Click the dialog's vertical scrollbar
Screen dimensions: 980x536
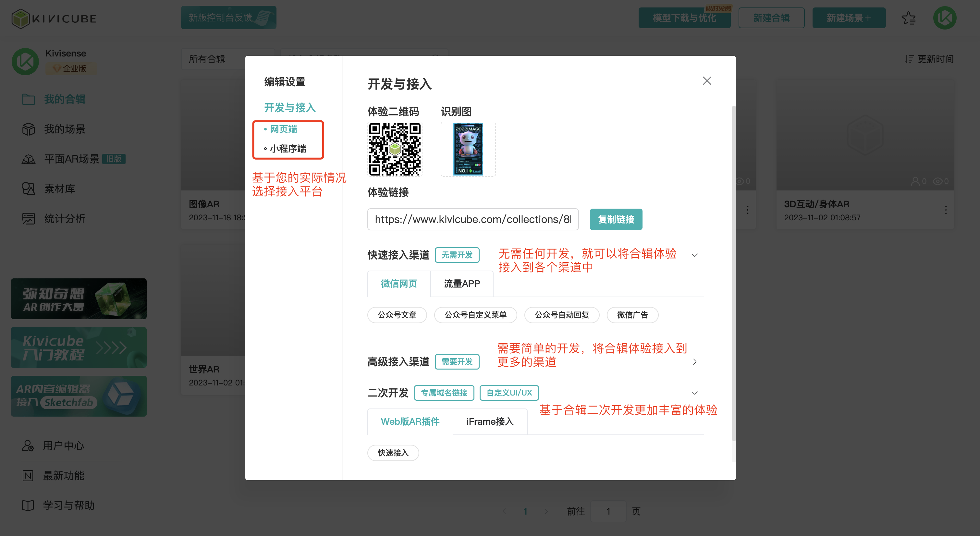tap(733, 274)
